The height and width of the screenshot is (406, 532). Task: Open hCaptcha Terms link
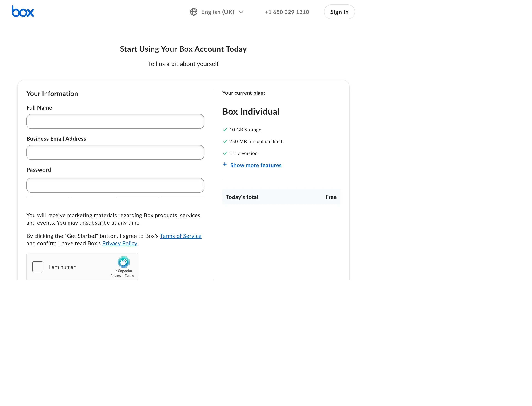pos(129,276)
